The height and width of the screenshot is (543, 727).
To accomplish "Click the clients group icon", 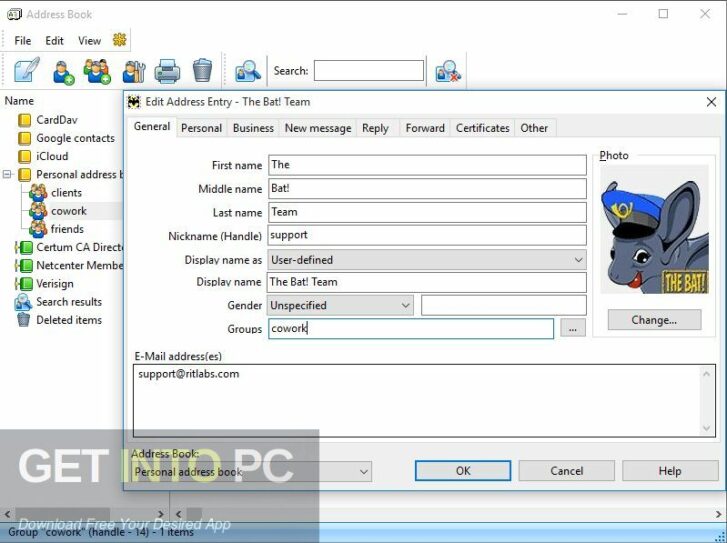I will coord(38,192).
